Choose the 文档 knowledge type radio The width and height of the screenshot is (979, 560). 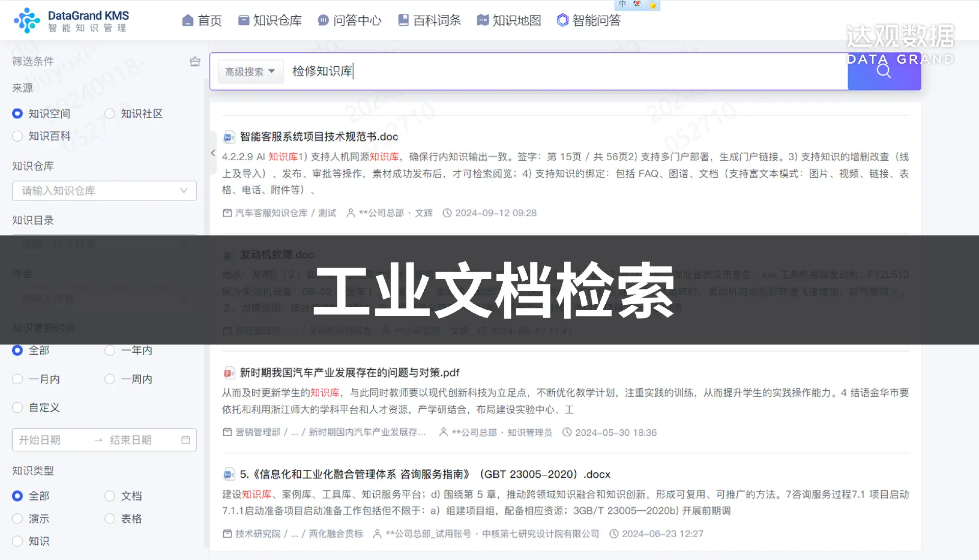110,496
